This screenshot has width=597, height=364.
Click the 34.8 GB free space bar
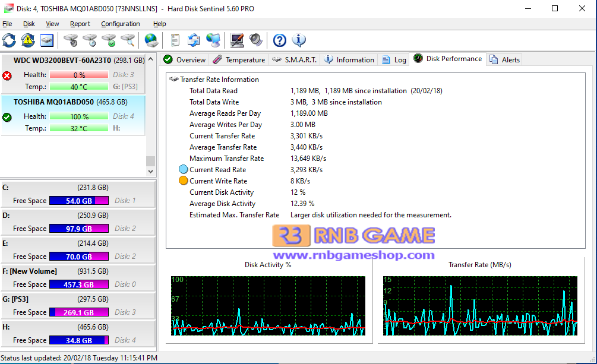coord(79,340)
